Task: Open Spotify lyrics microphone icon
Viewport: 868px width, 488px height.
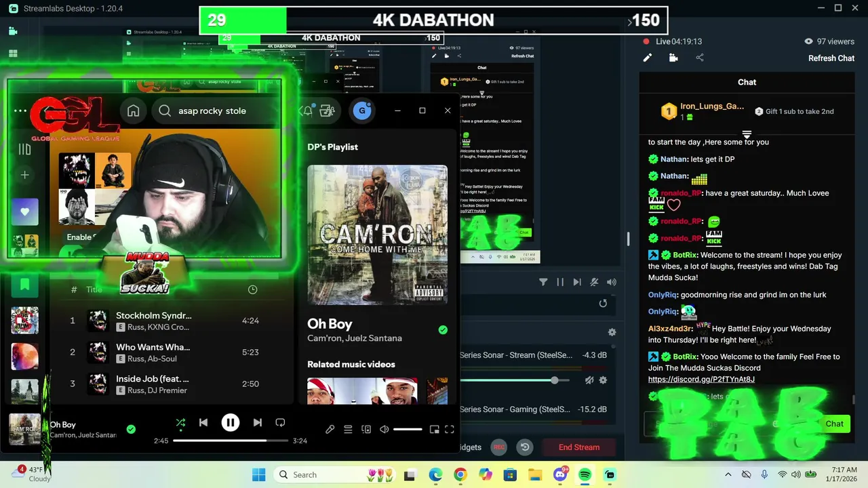Action: (x=330, y=429)
